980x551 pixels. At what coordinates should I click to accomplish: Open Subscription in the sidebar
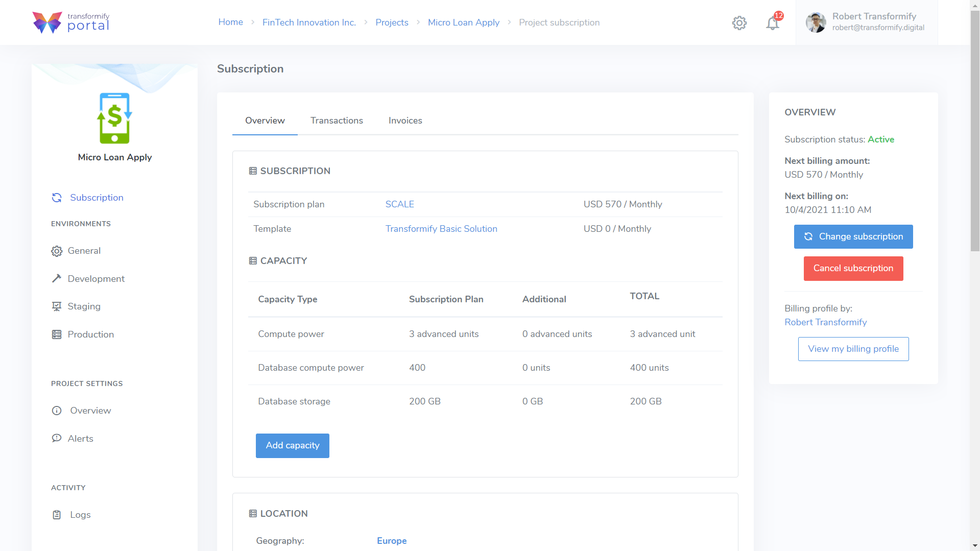pos(97,198)
